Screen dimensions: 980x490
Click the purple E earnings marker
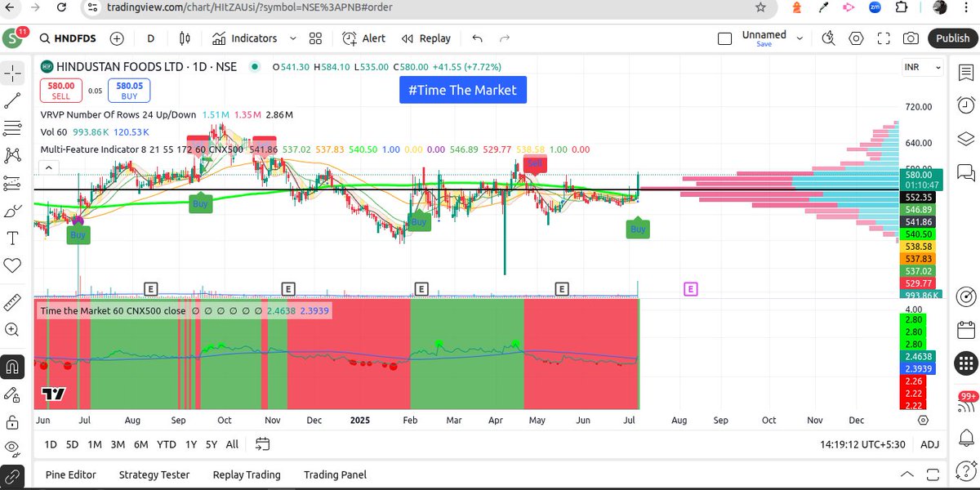691,288
